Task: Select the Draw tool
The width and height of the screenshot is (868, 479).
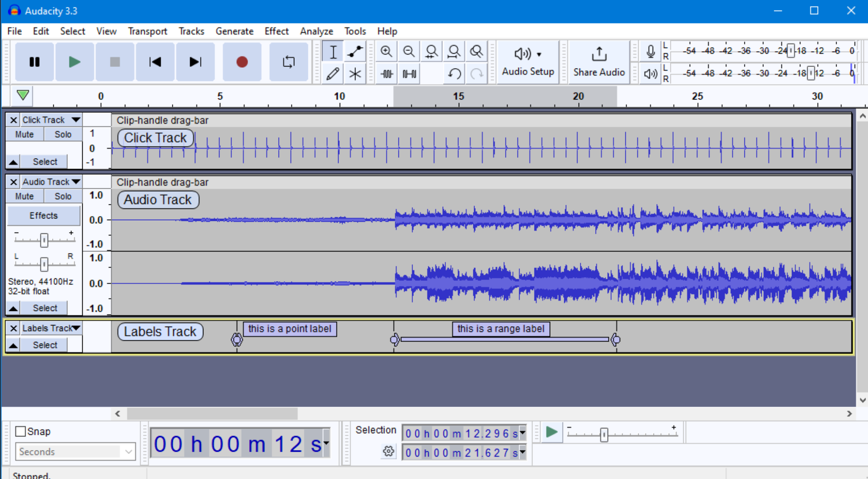Action: (333, 74)
